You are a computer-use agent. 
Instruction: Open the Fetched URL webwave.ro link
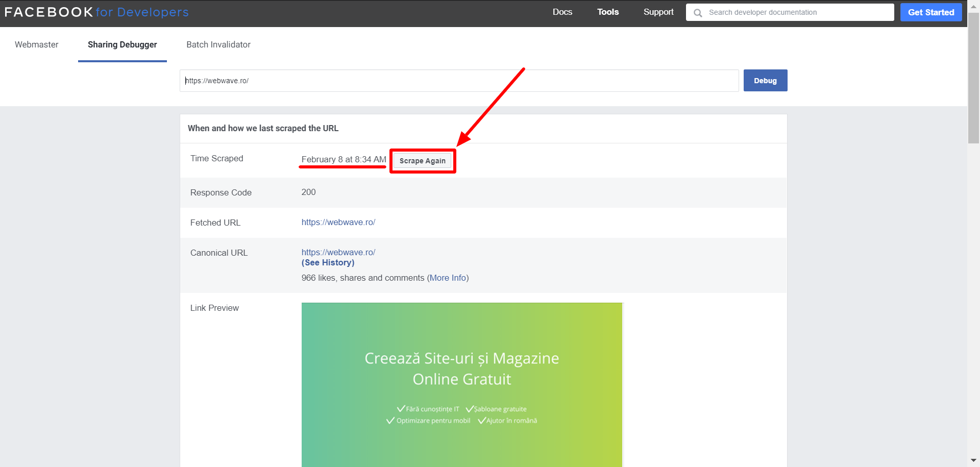point(338,223)
